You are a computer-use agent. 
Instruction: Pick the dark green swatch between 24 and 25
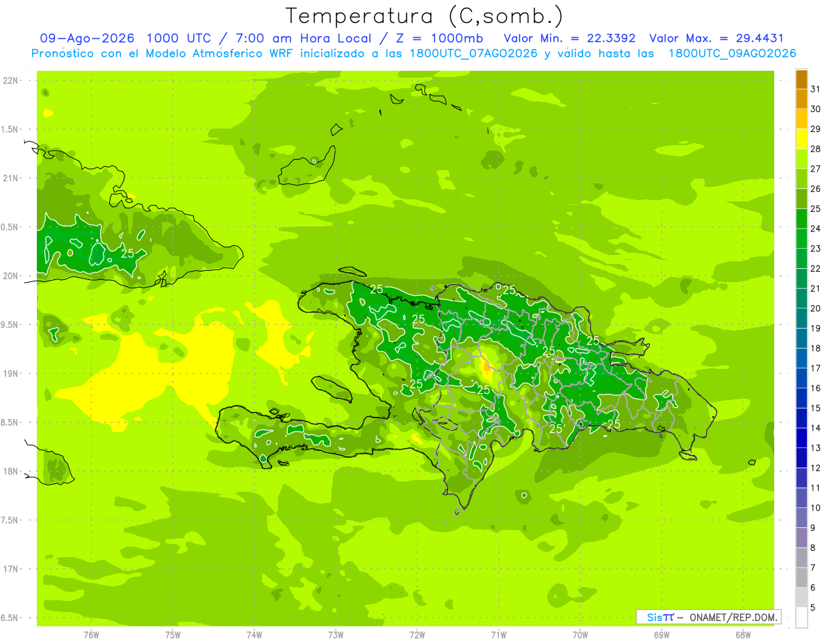[x=801, y=219]
